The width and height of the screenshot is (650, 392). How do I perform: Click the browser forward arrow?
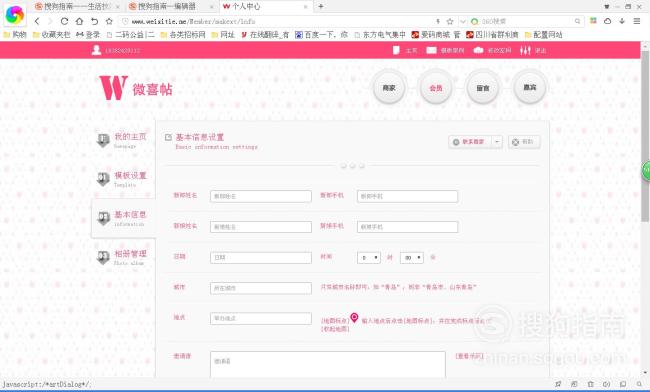50,21
